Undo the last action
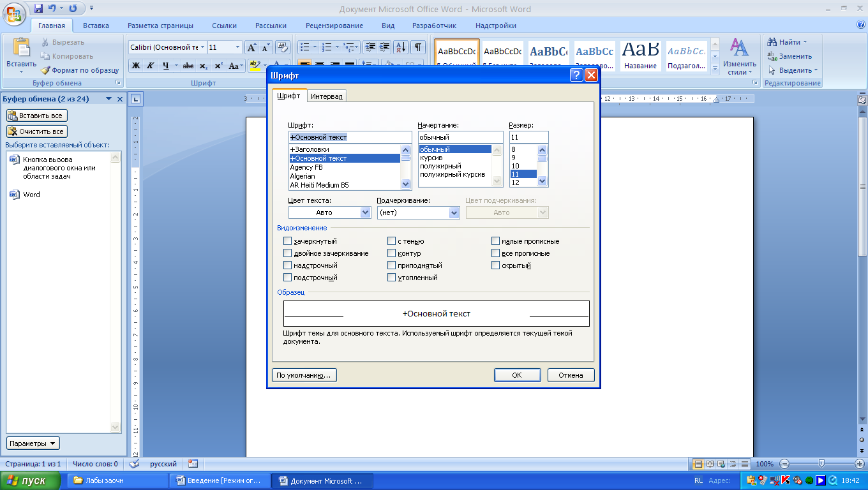 52,9
